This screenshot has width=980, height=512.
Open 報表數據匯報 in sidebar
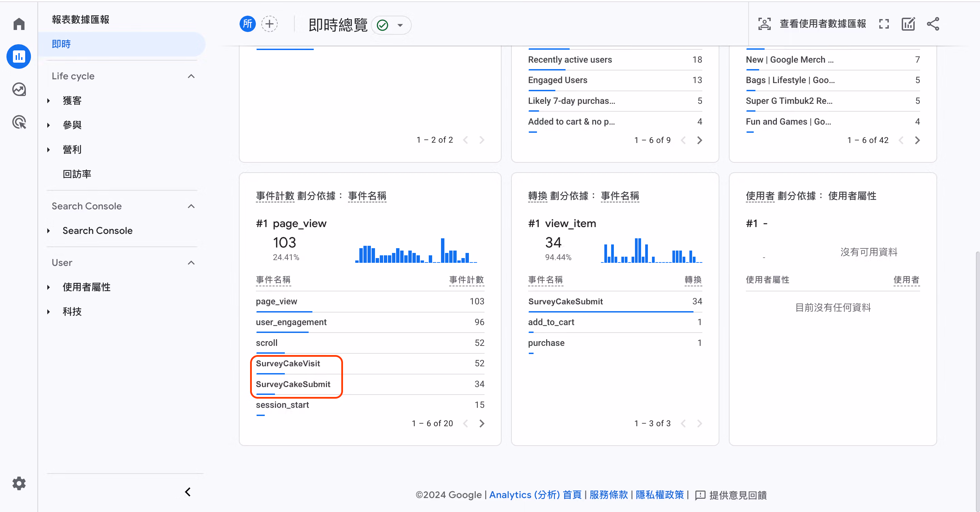click(80, 19)
